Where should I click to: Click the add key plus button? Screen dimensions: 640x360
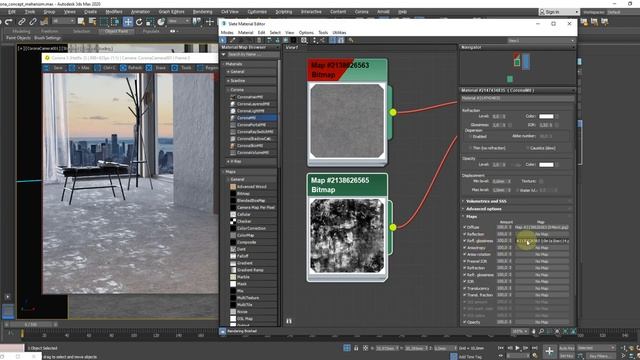click(x=549, y=351)
